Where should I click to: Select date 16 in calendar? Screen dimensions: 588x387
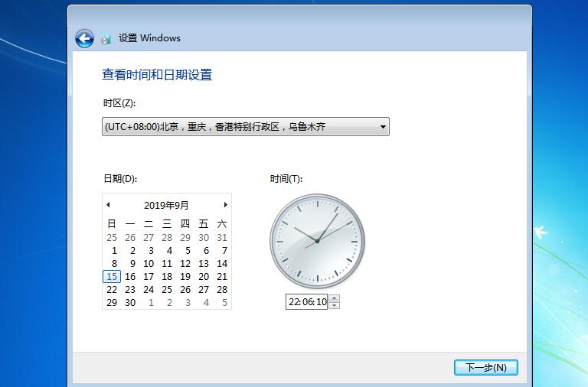[x=130, y=277]
